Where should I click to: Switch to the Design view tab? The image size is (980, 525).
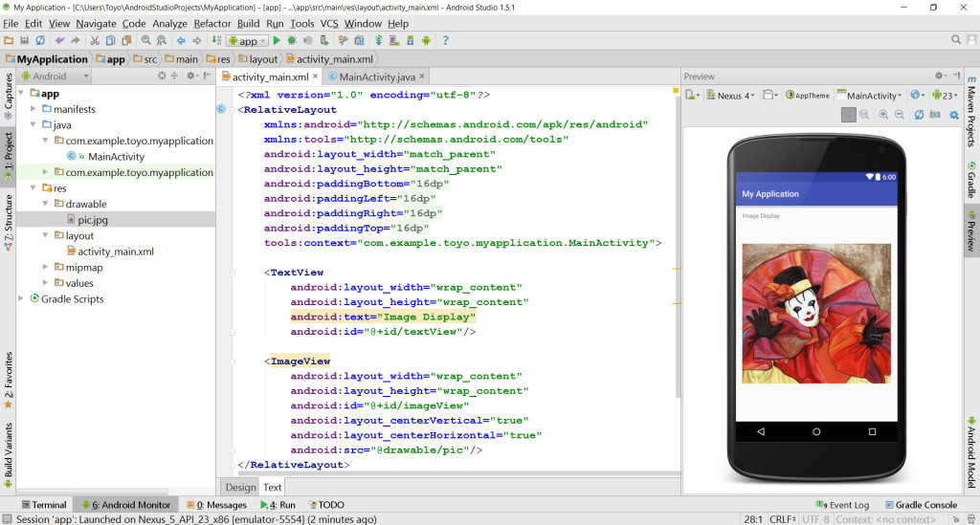click(x=240, y=487)
